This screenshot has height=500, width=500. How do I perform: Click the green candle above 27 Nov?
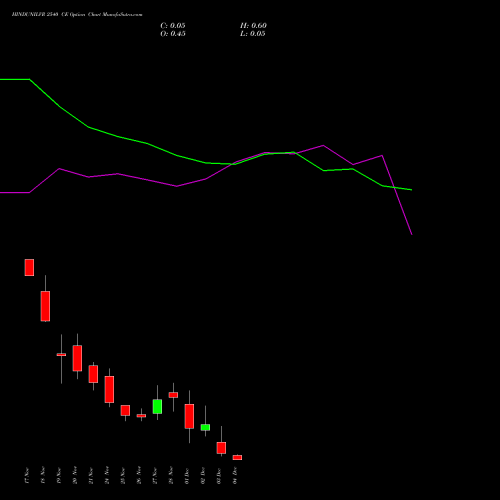(x=157, y=406)
